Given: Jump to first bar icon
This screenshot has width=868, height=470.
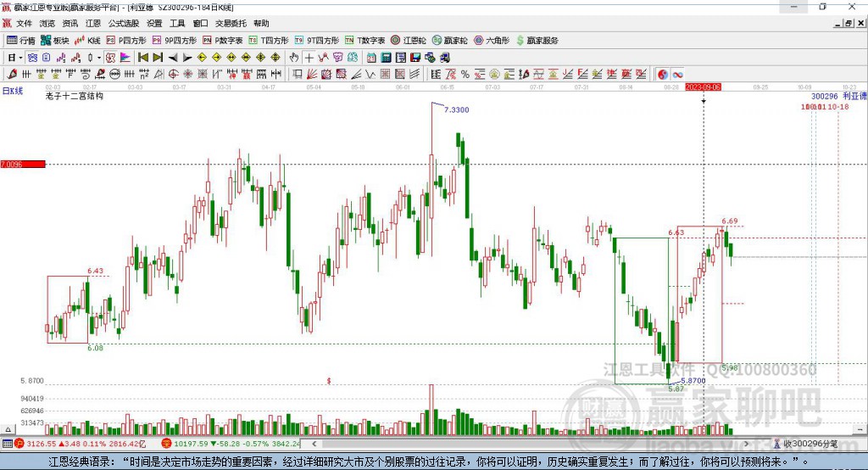Looking at the screenshot, I should [142, 58].
